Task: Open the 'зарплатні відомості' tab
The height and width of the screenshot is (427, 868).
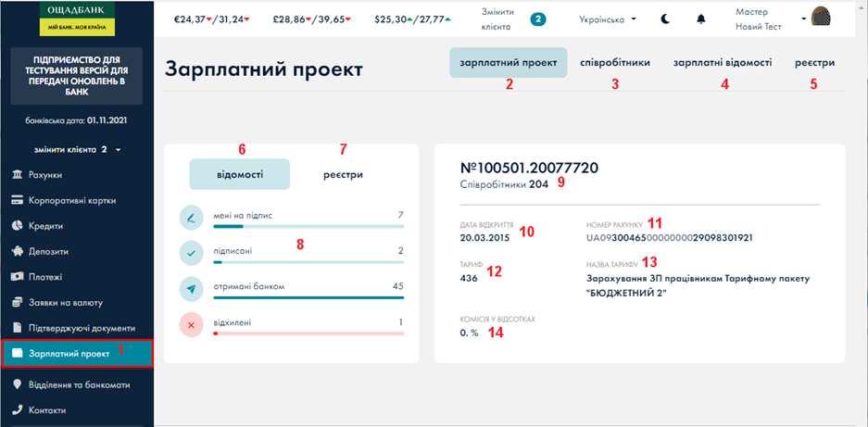Action: (722, 63)
